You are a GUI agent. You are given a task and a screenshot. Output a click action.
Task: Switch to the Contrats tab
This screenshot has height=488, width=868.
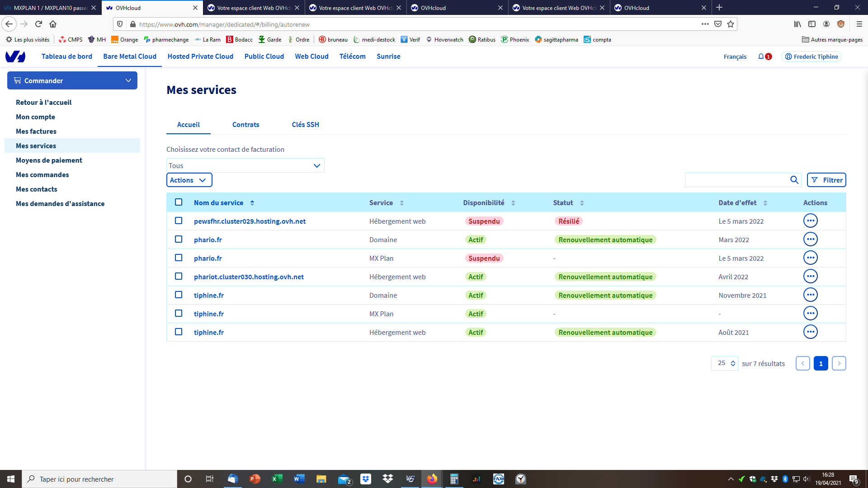tap(245, 125)
